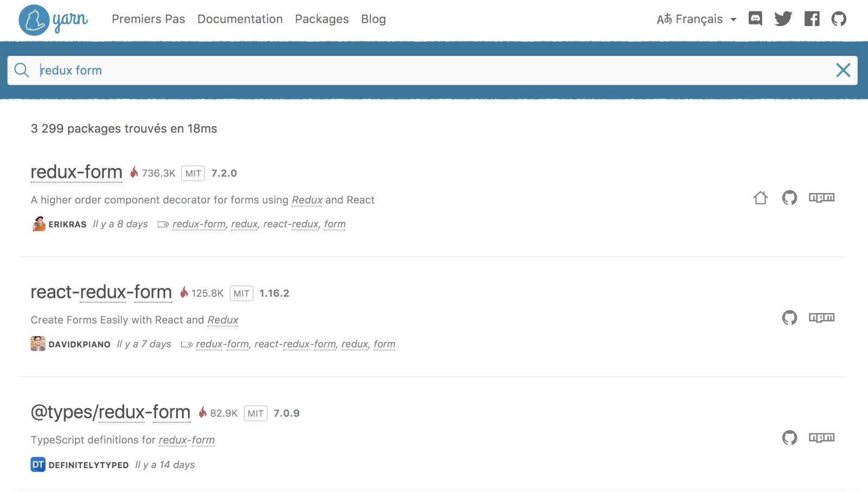The height and width of the screenshot is (492, 868).
Task: Click MIT license badge of @types/redux-form
Action: pyautogui.click(x=256, y=413)
